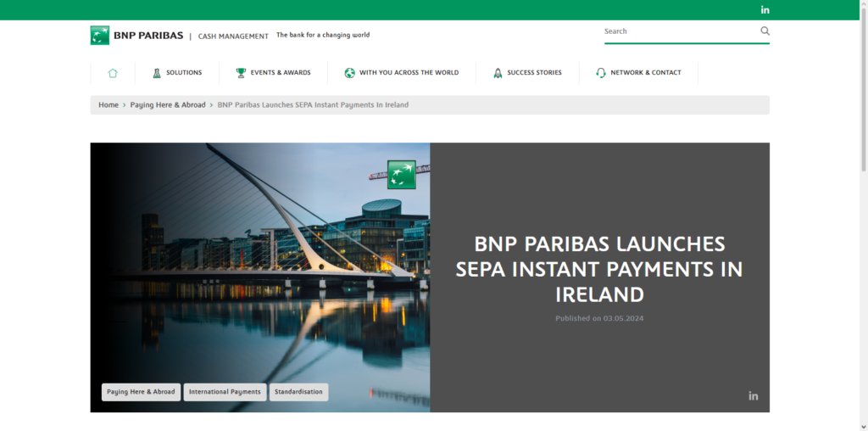868x431 pixels.
Task: Select the International Payments tag
Action: tap(225, 392)
